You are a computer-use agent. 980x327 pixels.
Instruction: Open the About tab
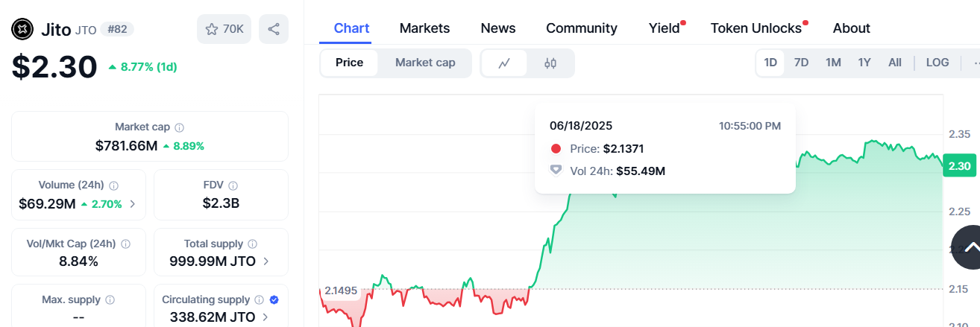[852, 28]
